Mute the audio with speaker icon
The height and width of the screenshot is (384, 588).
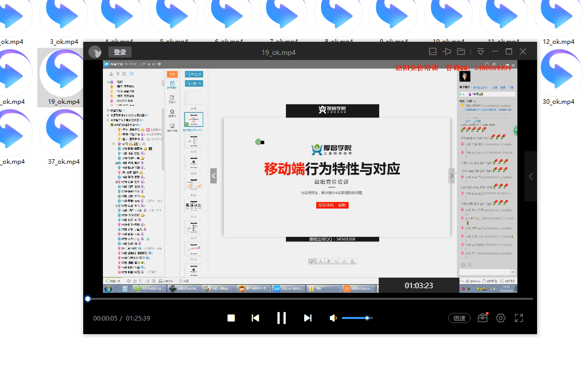[333, 318]
